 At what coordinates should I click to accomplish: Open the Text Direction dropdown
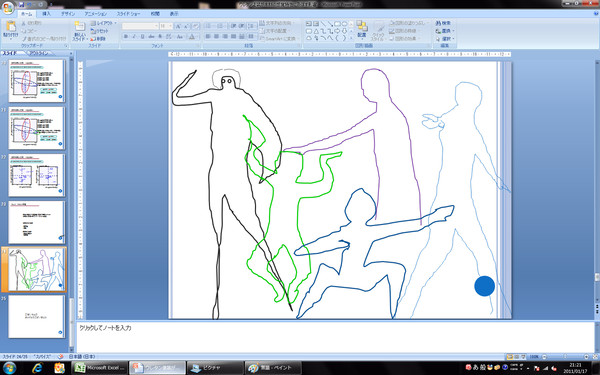tap(278, 23)
